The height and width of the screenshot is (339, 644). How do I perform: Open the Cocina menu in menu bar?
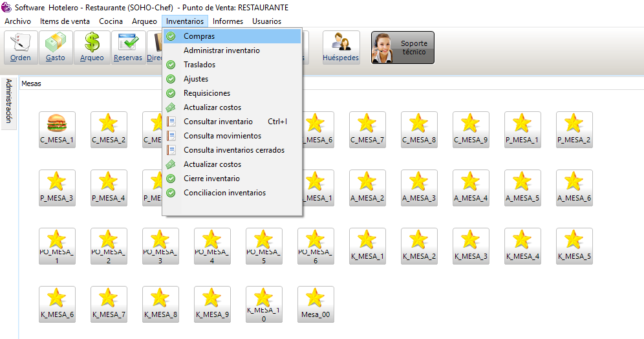[111, 21]
